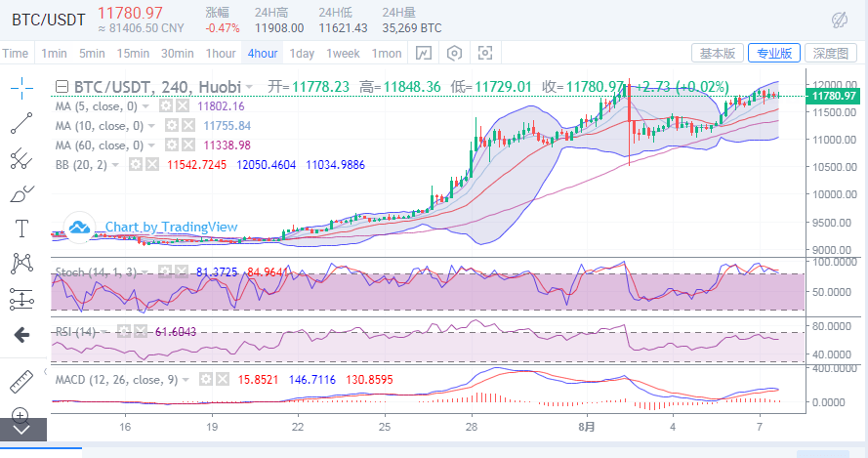The width and height of the screenshot is (868, 458).
Task: Select the 4hour interval
Action: [x=263, y=53]
